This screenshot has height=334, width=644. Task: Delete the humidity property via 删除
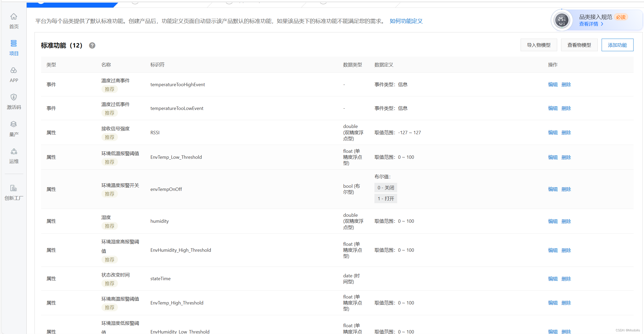click(566, 221)
